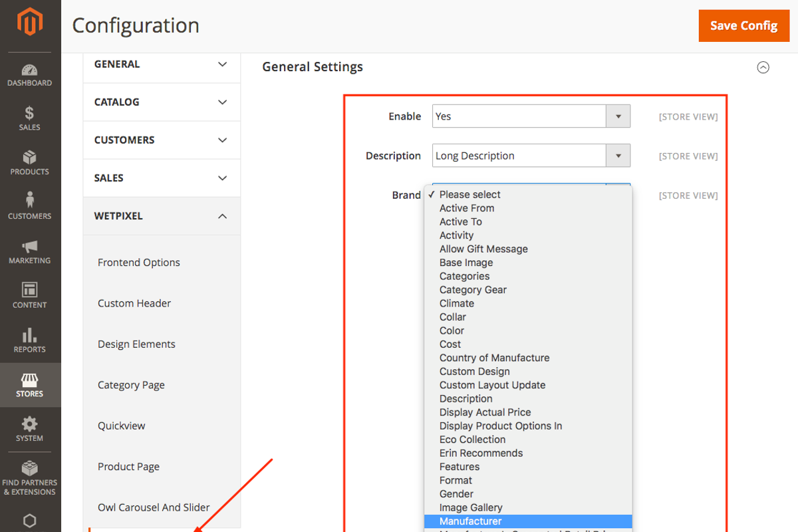The image size is (798, 532).
Task: Select Display Actual Price option
Action: 528,412
